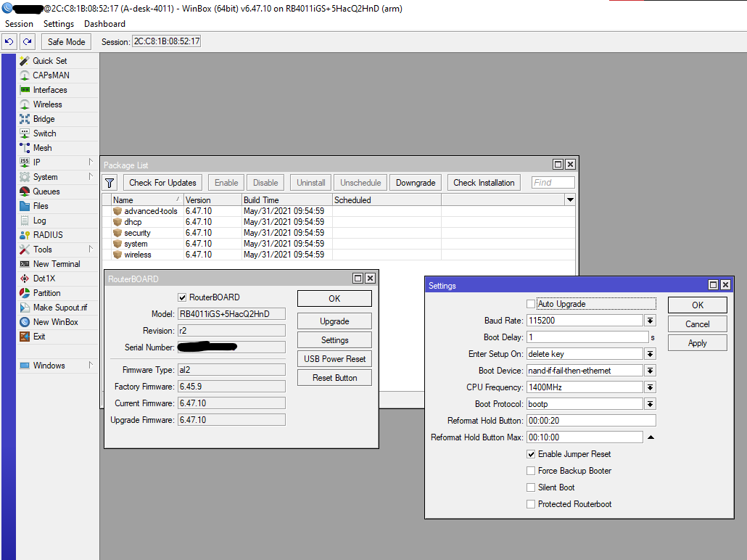Screen dimensions: 747x560
Task: Open Log from sidebar
Action: coord(57,221)
